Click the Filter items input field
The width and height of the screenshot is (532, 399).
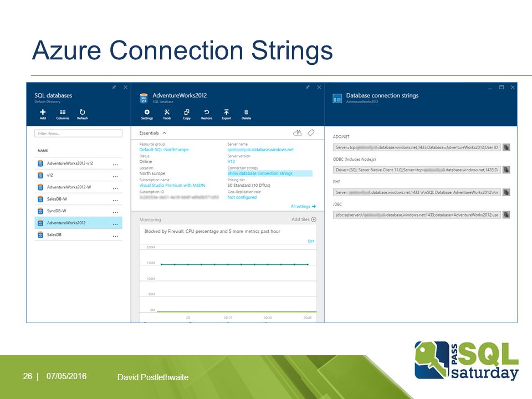coord(78,134)
